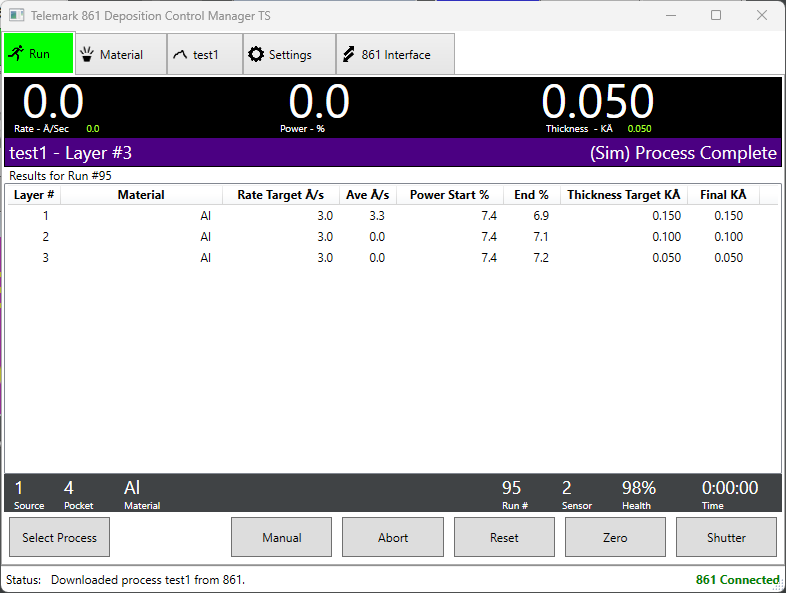This screenshot has width=786, height=593.
Task: Click the large Rate 0.0 readout
Action: [x=53, y=101]
